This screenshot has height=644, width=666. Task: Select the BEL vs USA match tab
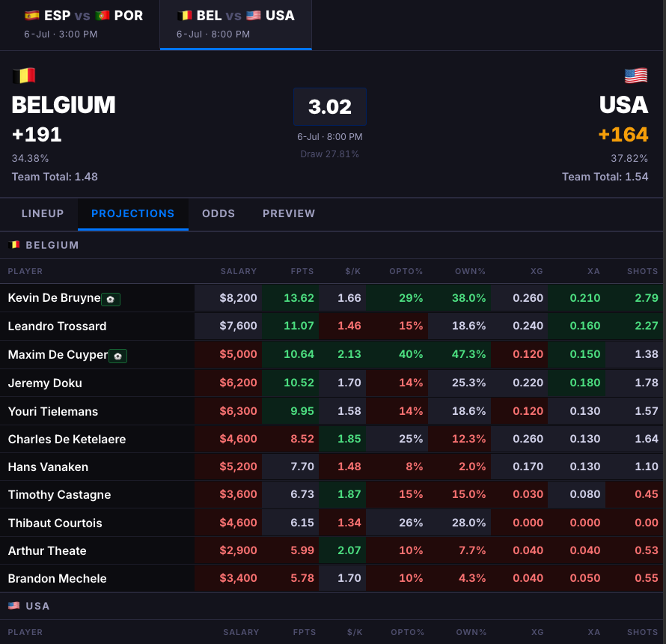point(236,24)
